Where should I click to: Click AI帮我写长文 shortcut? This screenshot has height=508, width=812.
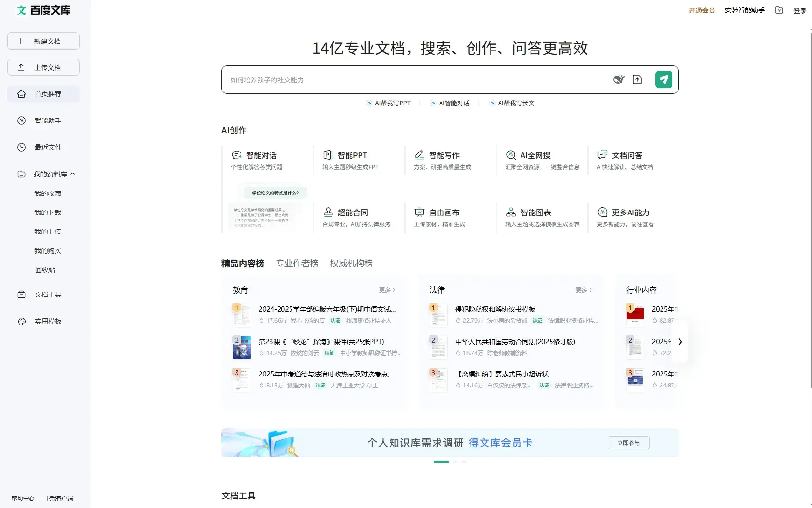pos(512,103)
